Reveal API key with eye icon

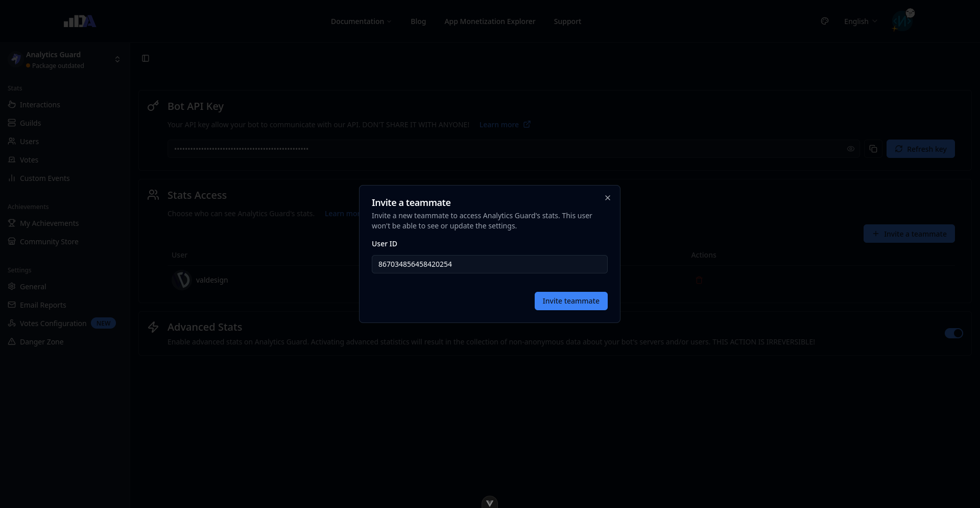click(x=850, y=149)
